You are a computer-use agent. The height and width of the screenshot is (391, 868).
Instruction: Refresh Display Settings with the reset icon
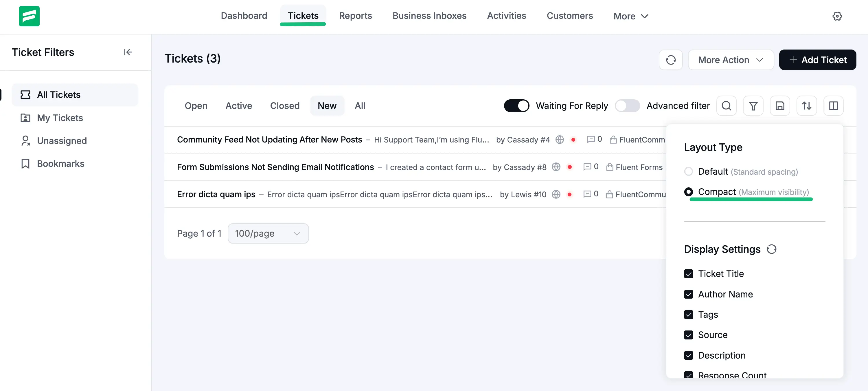772,249
